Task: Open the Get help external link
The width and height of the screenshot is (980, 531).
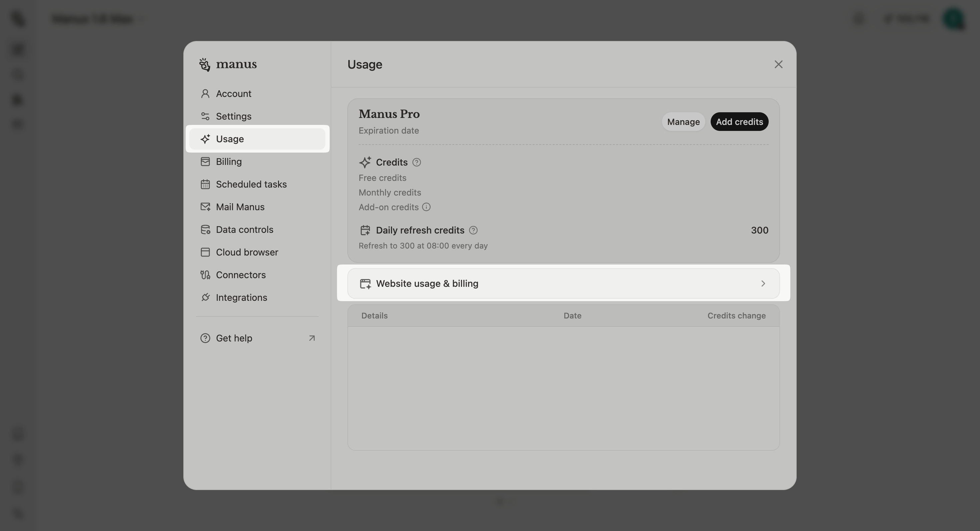Action: point(234,338)
